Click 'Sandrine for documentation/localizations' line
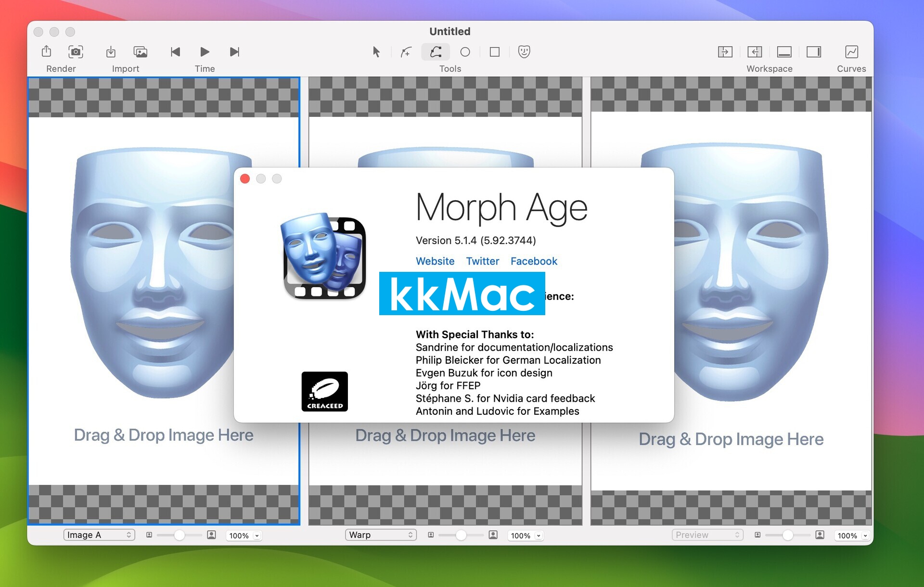 coord(514,347)
